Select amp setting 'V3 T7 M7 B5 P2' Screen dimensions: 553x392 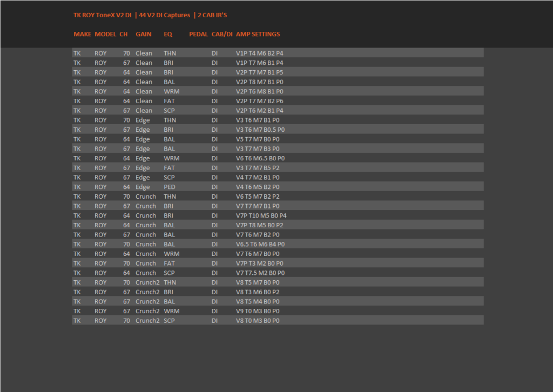pyautogui.click(x=258, y=168)
